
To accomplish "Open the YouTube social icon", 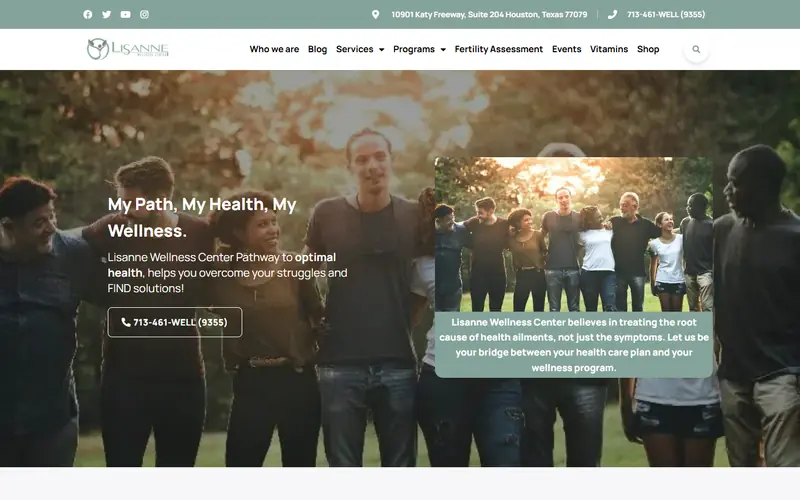I will (126, 14).
